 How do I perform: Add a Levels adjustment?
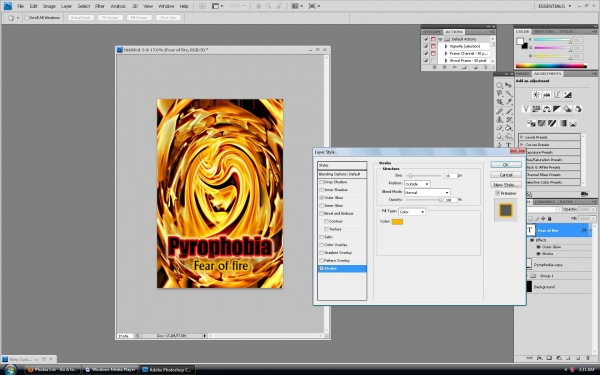click(547, 95)
